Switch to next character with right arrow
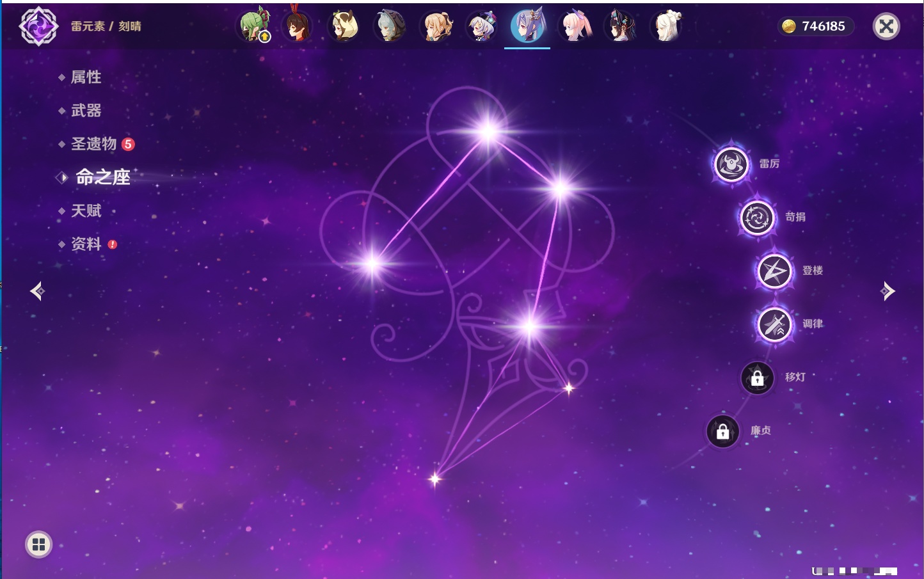 pos(888,291)
